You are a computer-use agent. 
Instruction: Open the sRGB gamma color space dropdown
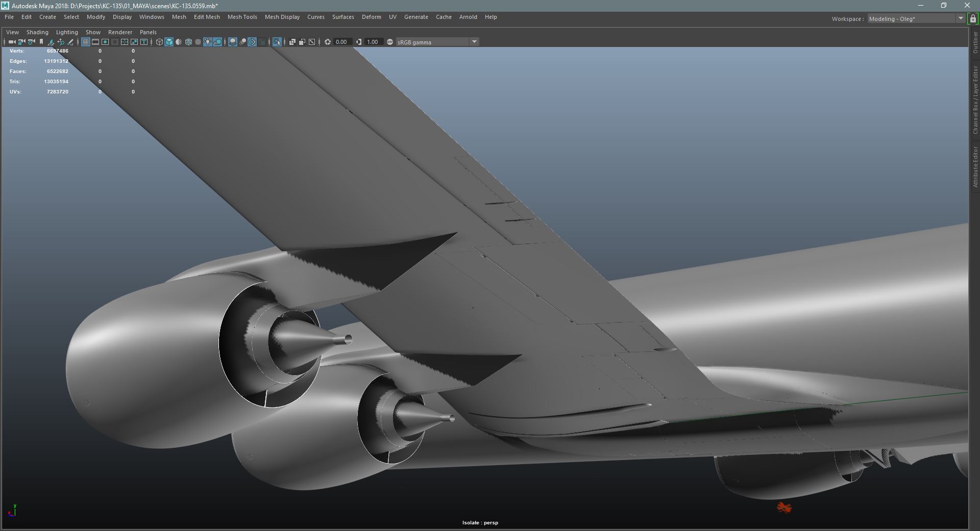coord(437,42)
